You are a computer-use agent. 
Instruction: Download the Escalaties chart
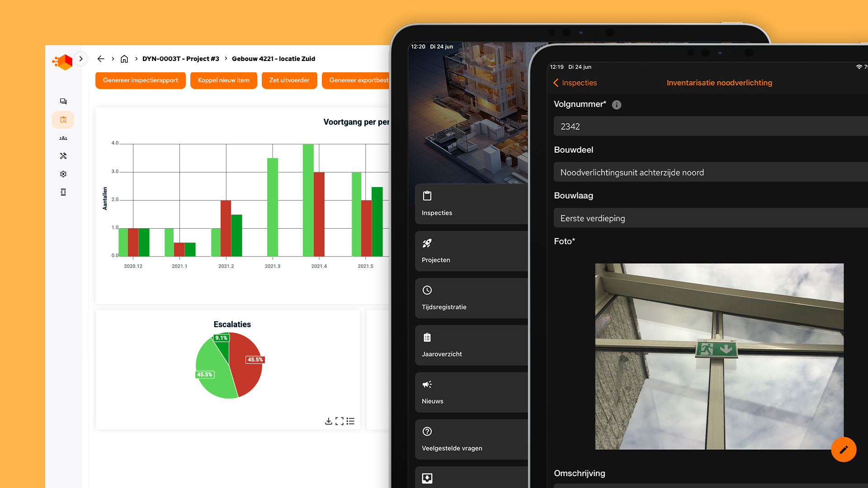[x=329, y=421]
